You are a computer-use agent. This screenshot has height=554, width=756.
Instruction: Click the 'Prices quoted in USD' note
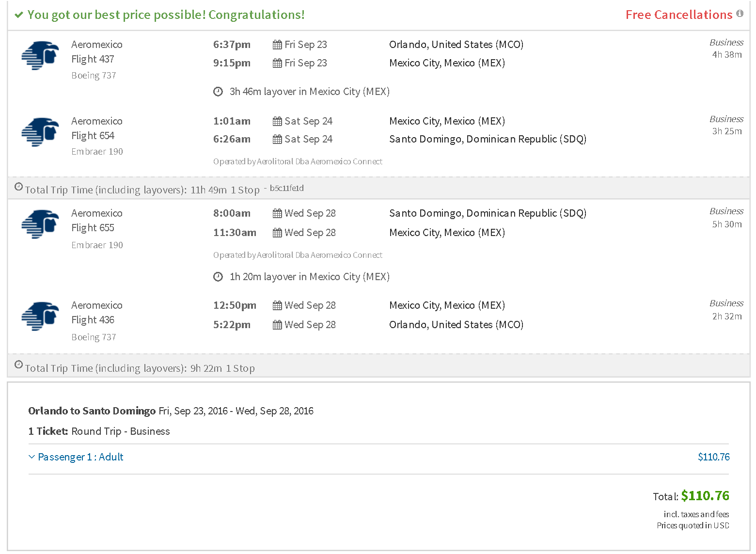click(x=693, y=525)
